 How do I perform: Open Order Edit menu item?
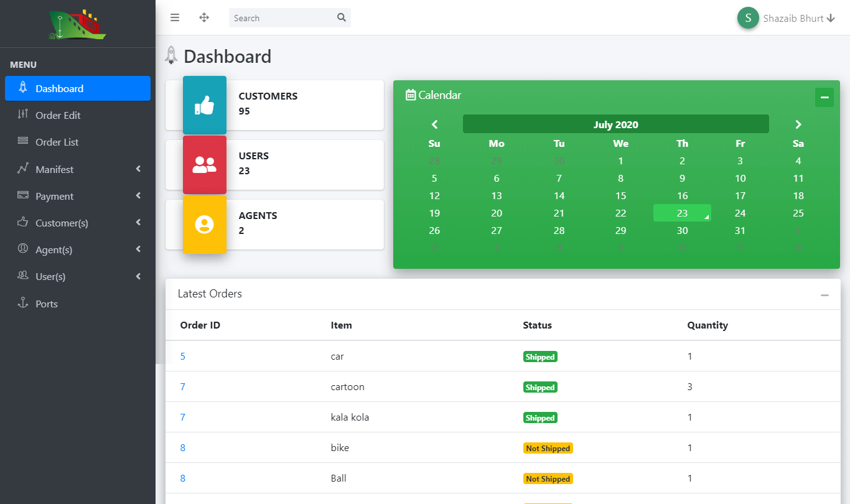(78, 115)
